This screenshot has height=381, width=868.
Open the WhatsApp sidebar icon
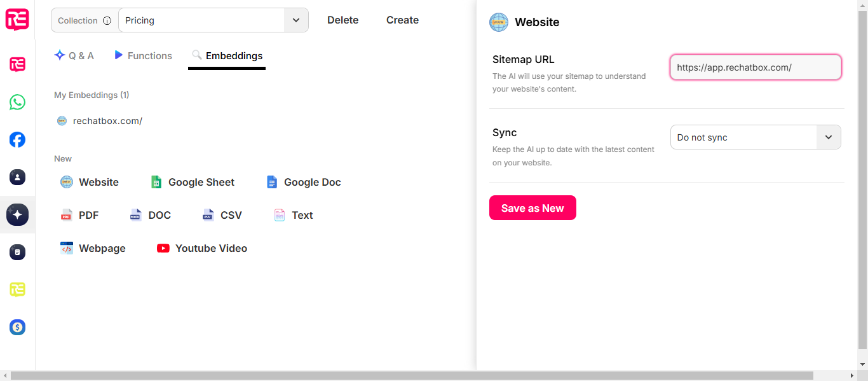pyautogui.click(x=17, y=102)
